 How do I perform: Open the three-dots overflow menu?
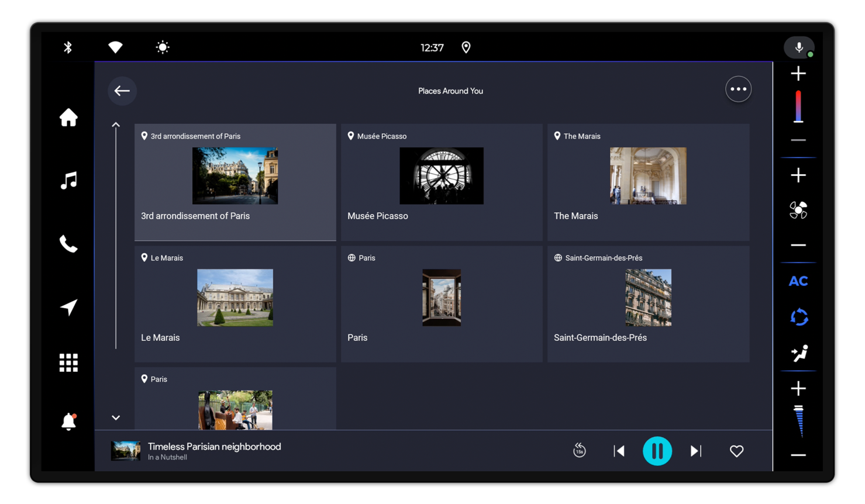coord(738,89)
